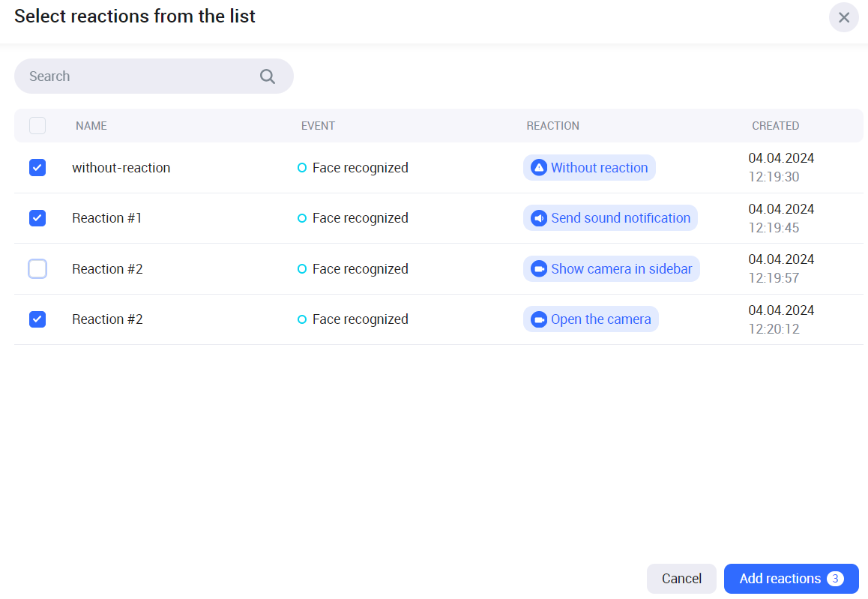Click the Add reactions button
Viewport: 868px width, 599px height.
tap(780, 579)
